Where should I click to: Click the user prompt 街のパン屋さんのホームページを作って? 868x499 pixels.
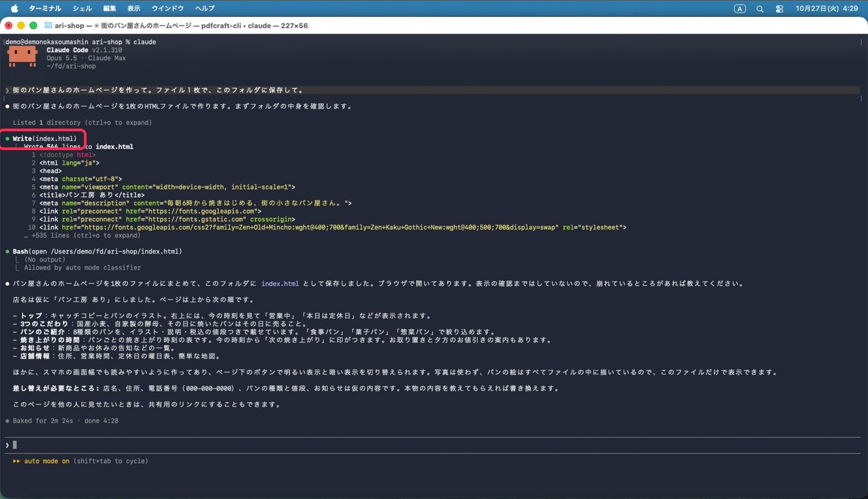(x=158, y=90)
